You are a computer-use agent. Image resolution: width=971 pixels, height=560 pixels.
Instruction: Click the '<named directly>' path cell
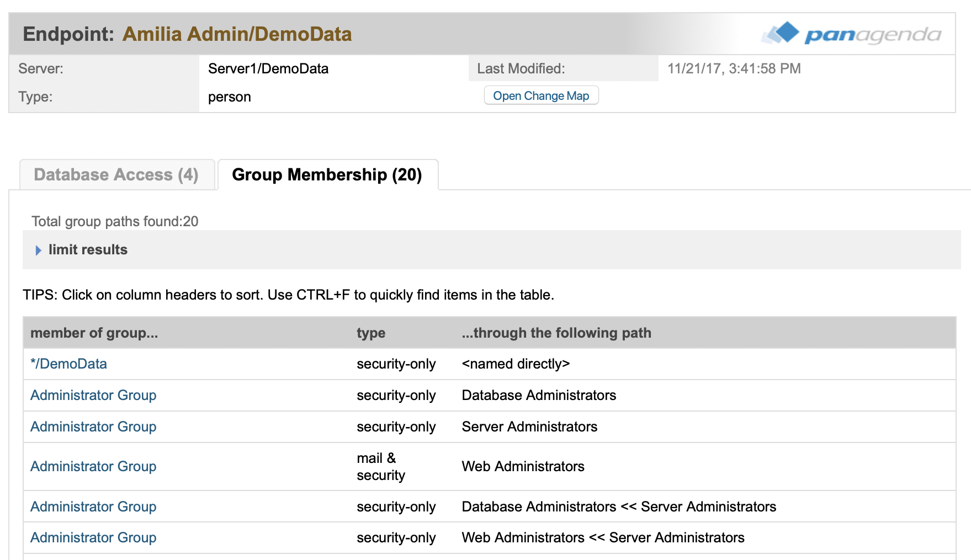point(516,364)
